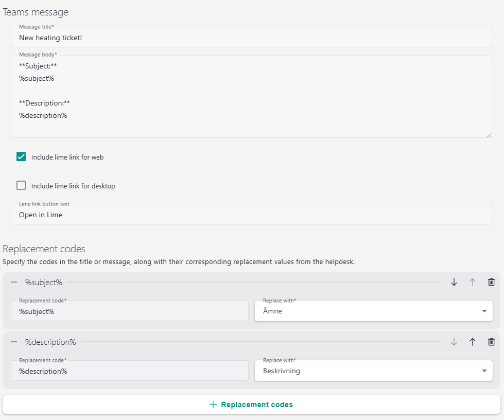Image resolution: width=504 pixels, height=420 pixels.
Task: Click the up arrow in the %subject% row
Action: (473, 282)
